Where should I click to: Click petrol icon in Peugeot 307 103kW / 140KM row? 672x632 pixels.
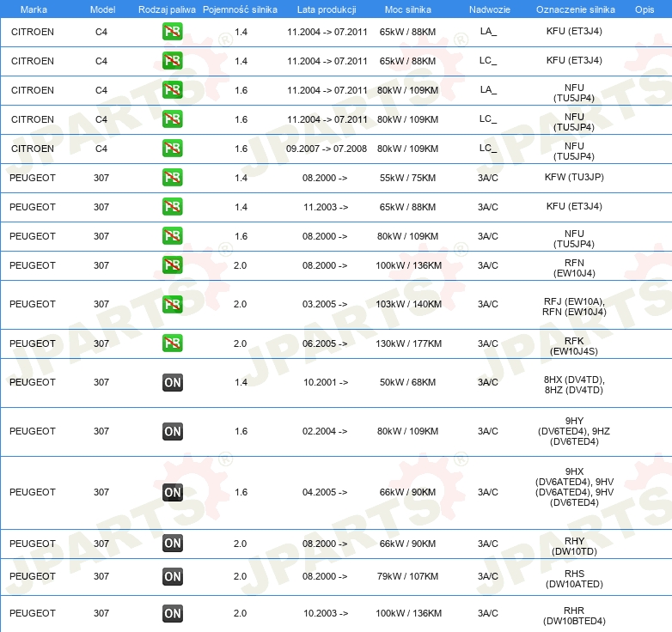pyautogui.click(x=172, y=304)
